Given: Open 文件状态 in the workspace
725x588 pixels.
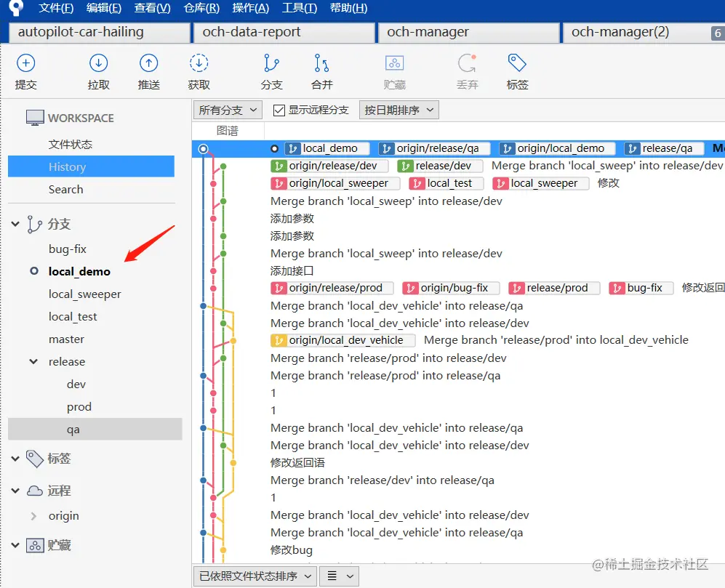Looking at the screenshot, I should 71,144.
